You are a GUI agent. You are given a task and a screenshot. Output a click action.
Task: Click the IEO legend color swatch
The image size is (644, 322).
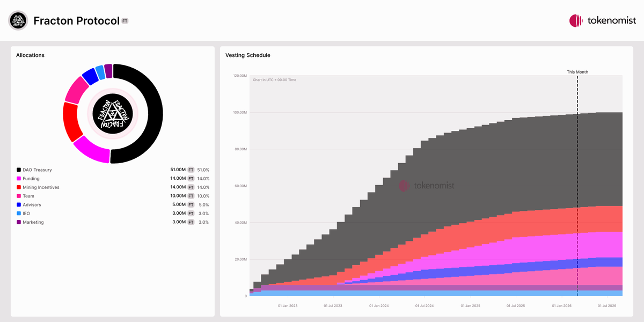[x=19, y=214]
